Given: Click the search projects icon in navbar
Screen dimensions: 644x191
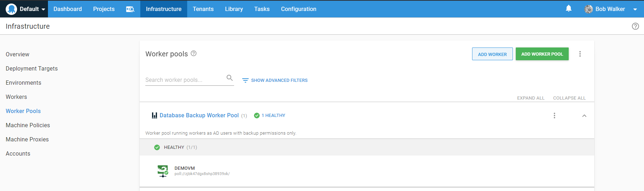Looking at the screenshot, I should [x=130, y=9].
